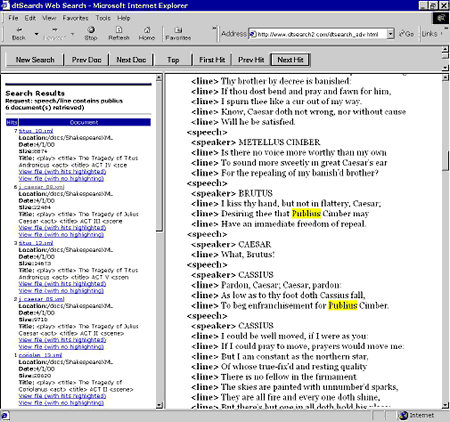Click the Next Doc button
Screen dimensions: 450x422
[131, 60]
